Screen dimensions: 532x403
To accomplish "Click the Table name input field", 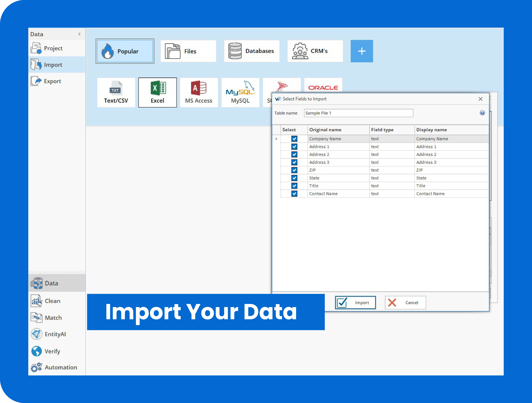I will (358, 113).
